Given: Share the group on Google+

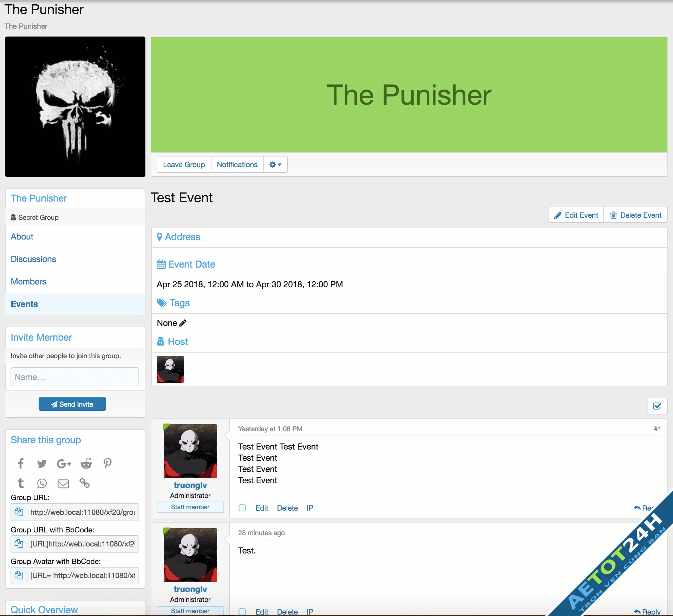Looking at the screenshot, I should tap(64, 464).
